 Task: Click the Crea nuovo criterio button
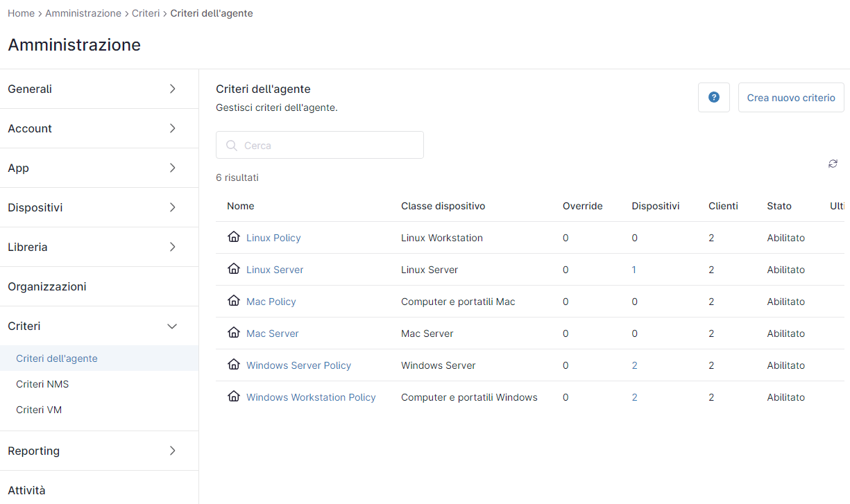pyautogui.click(x=791, y=98)
